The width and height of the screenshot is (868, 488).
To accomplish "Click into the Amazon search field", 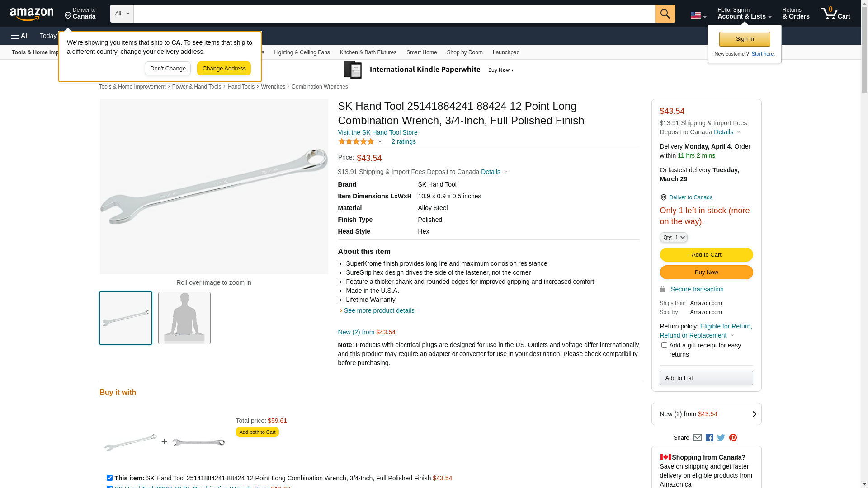I will point(394,14).
